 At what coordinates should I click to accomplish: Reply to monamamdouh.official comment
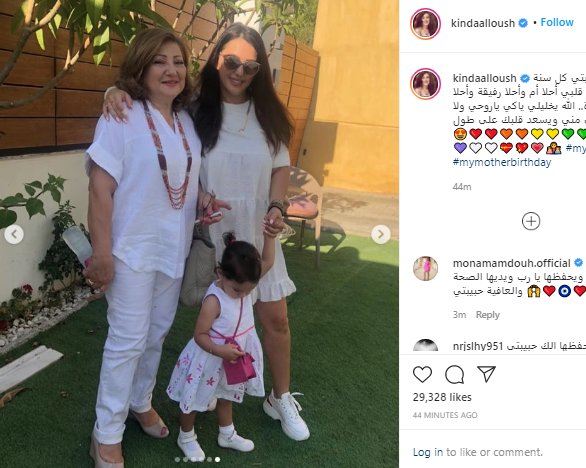coord(487,315)
